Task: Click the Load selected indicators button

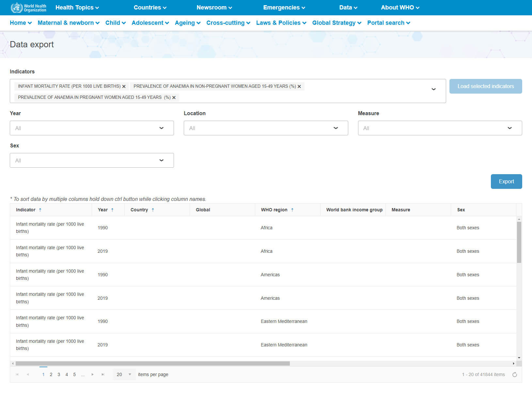Action: pyautogui.click(x=486, y=86)
